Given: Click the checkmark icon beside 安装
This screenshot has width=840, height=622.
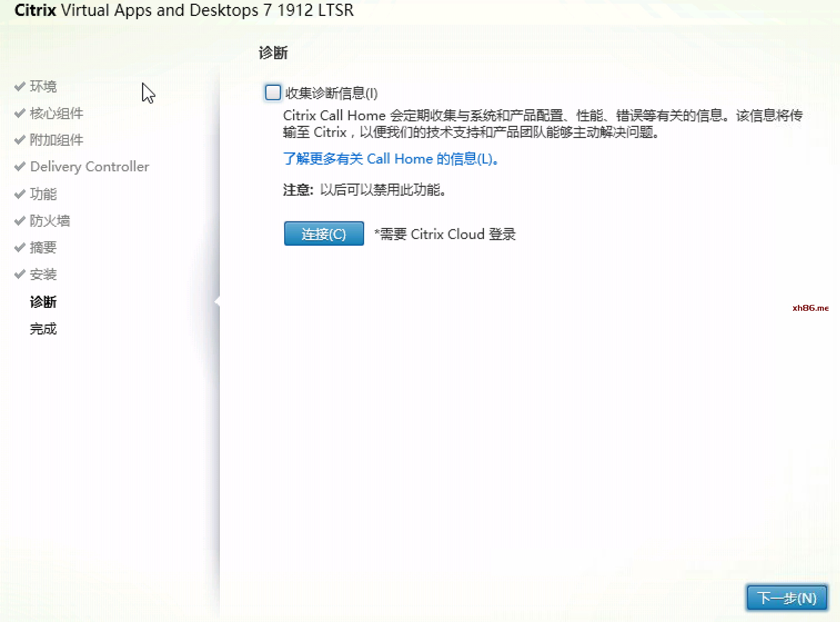Looking at the screenshot, I should [20, 275].
